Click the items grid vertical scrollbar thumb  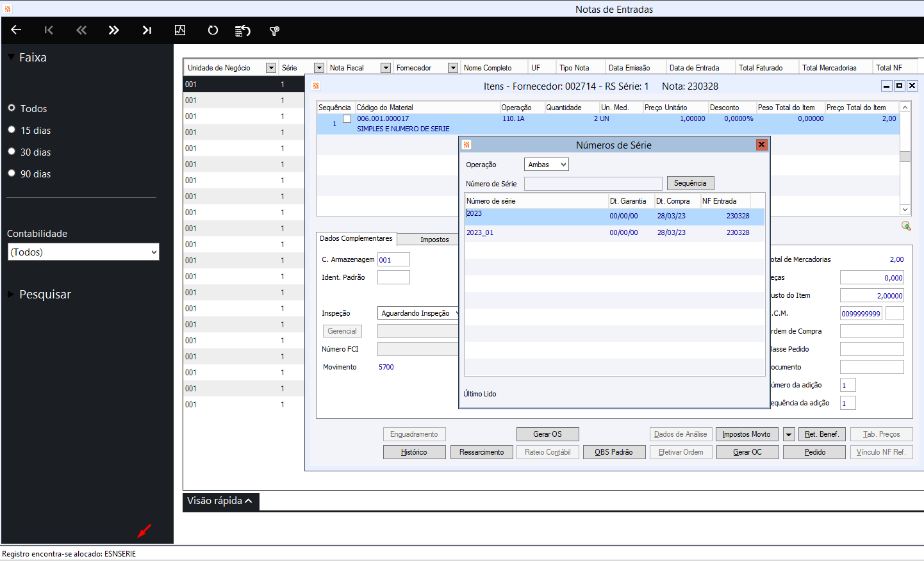pyautogui.click(x=905, y=157)
